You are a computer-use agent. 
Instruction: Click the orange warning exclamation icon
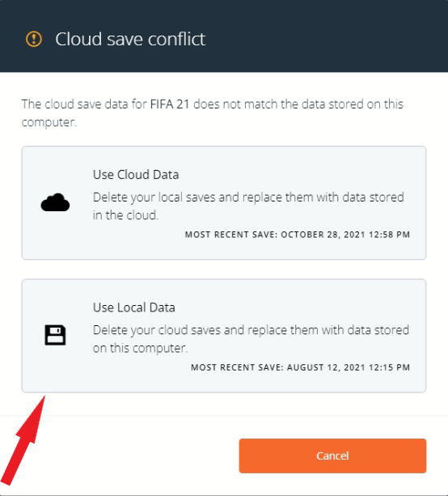pos(34,39)
